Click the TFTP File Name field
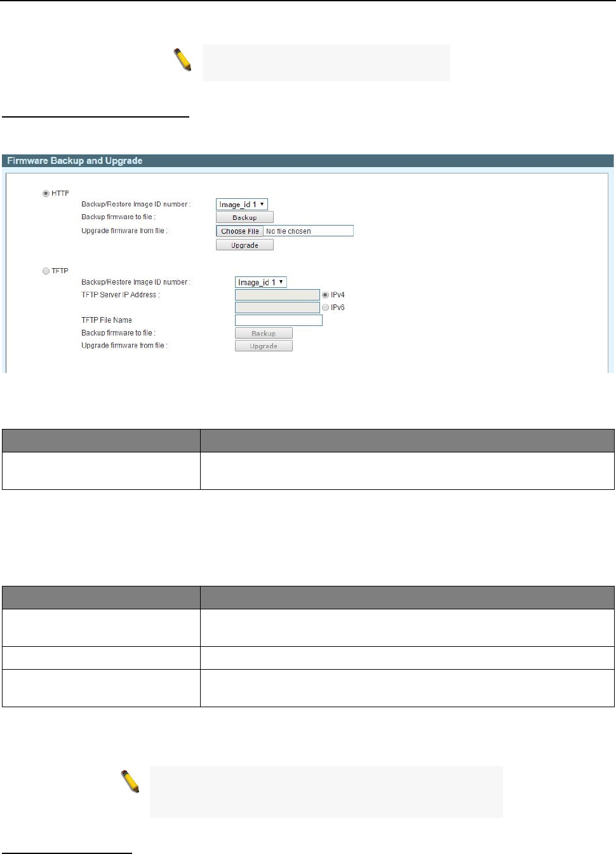616x854 pixels. point(279,320)
